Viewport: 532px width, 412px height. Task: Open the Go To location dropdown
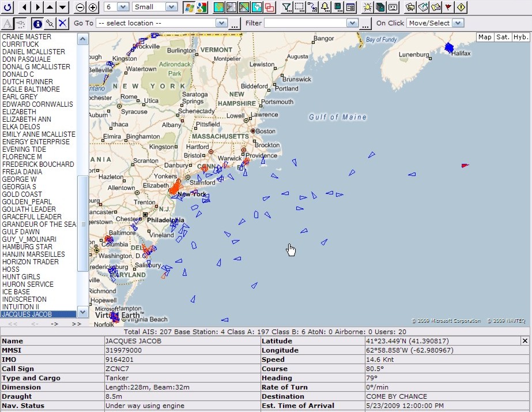[x=161, y=23]
